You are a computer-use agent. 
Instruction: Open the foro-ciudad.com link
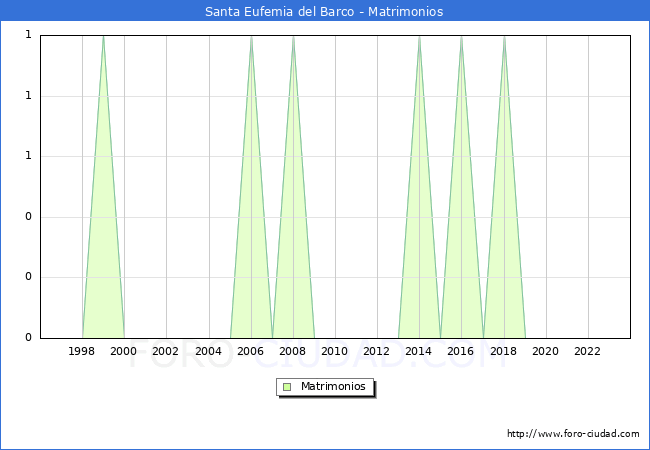pos(573,434)
